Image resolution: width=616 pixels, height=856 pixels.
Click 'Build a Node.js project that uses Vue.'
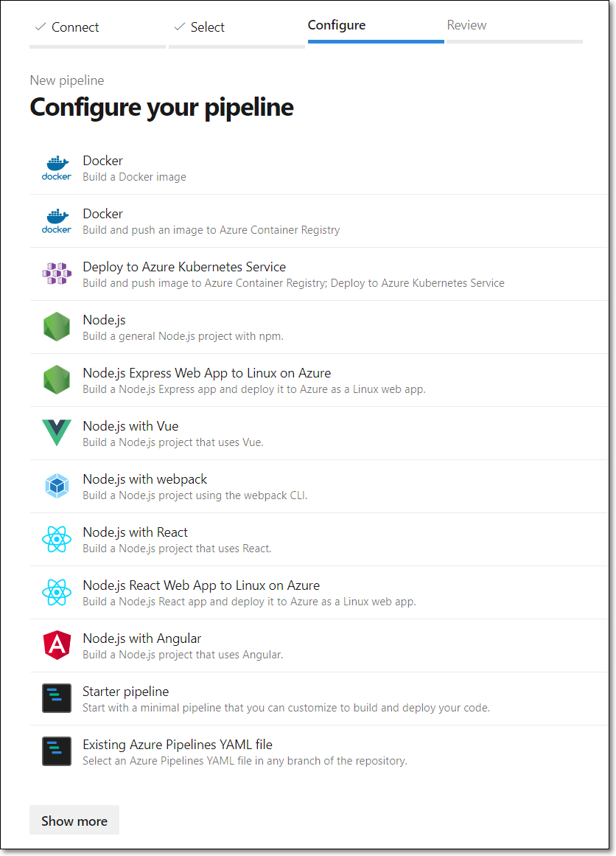point(173,442)
